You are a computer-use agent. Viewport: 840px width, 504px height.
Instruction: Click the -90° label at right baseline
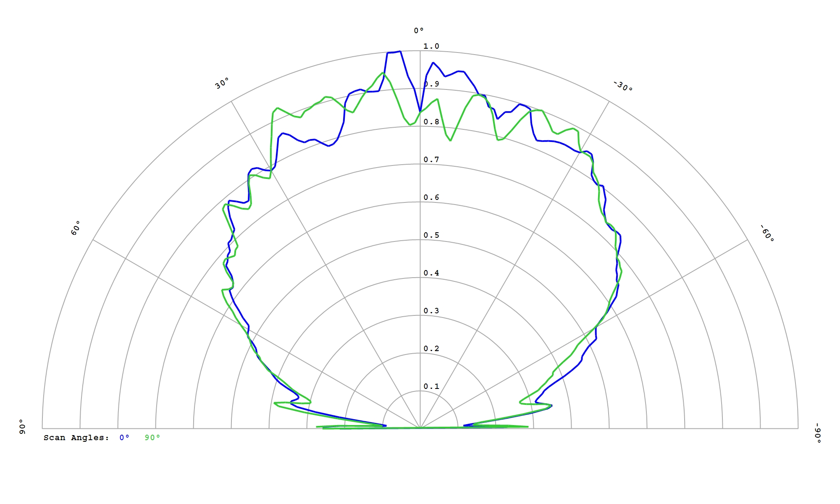[818, 433]
